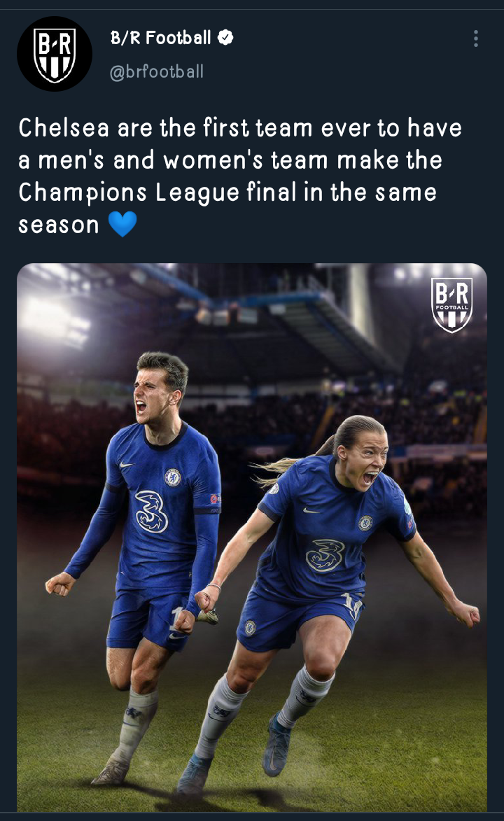Click the Chelsea crest on female player's shorts

[251, 627]
